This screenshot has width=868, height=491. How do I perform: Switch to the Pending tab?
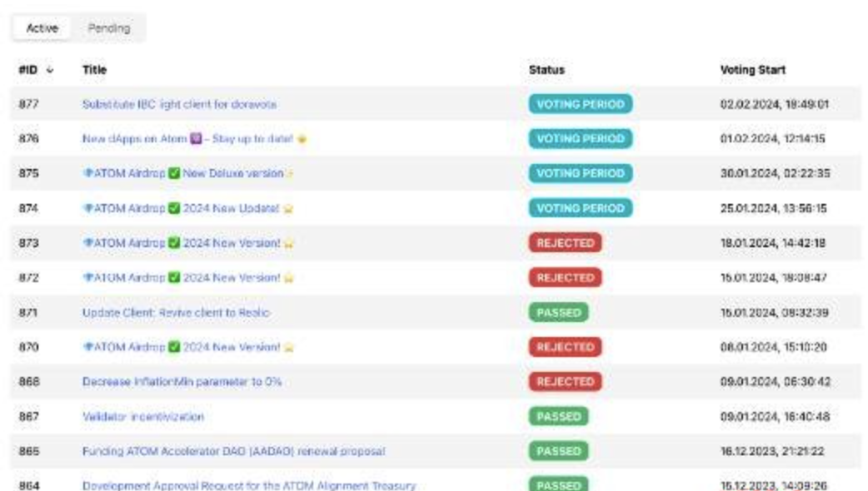click(109, 28)
